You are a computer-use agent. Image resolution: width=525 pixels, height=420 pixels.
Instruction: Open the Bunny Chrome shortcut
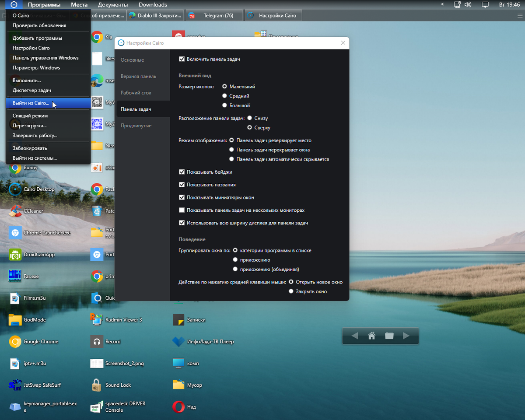point(15,168)
